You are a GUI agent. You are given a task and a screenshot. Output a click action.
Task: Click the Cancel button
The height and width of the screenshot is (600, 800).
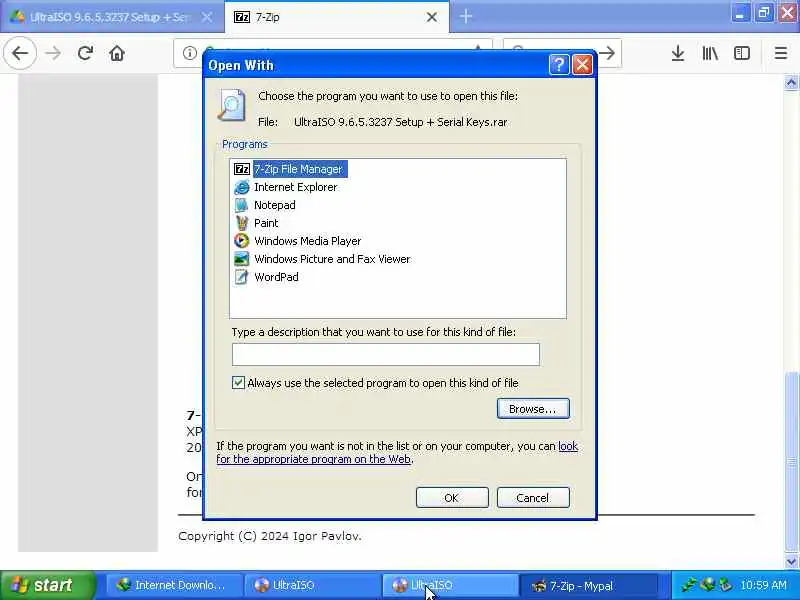pyautogui.click(x=533, y=497)
